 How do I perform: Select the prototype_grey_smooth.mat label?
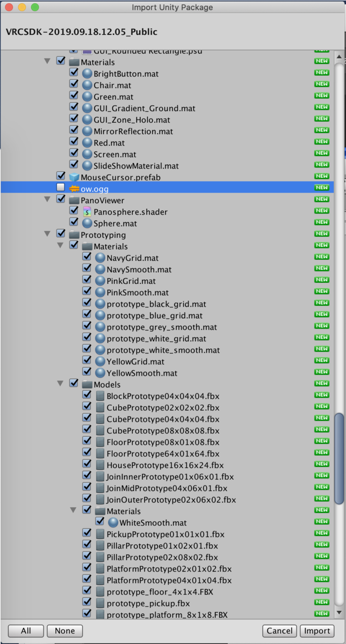(162, 327)
